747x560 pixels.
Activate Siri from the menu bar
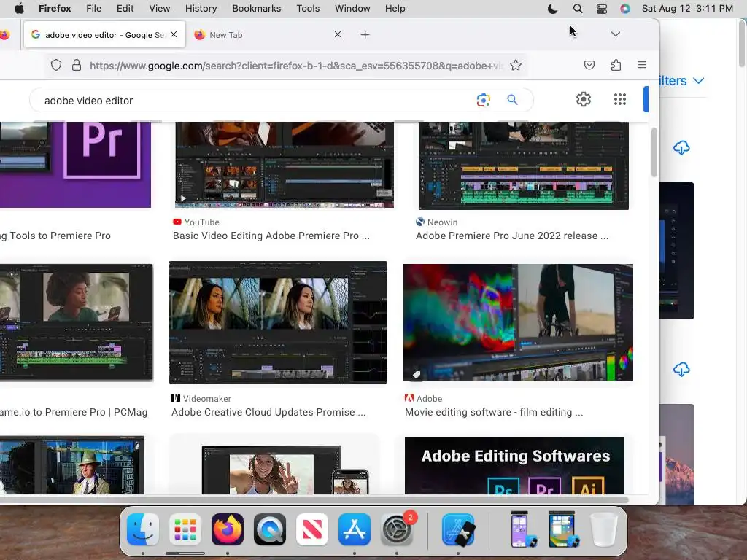point(624,8)
